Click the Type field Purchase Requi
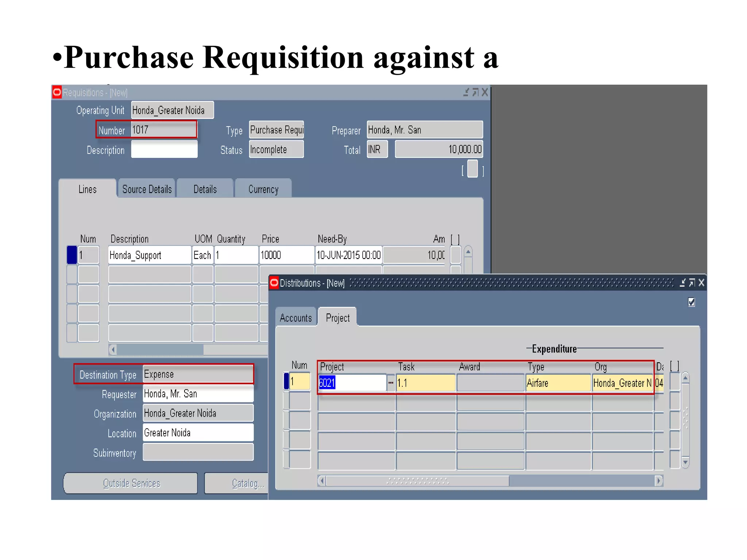 (x=276, y=130)
